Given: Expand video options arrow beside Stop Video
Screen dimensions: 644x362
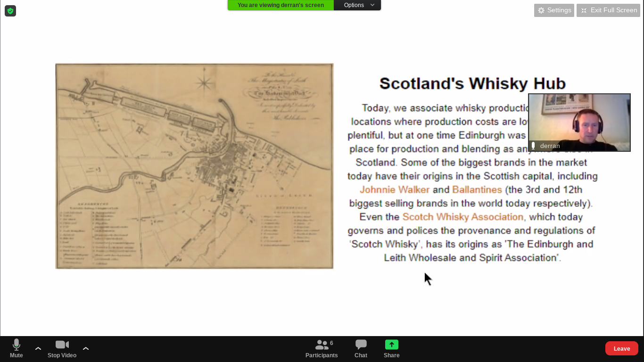Looking at the screenshot, I should pyautogui.click(x=86, y=349).
